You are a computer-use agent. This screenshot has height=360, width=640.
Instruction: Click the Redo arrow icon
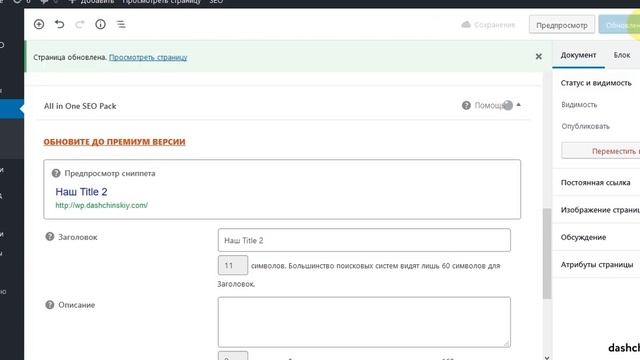(x=80, y=24)
